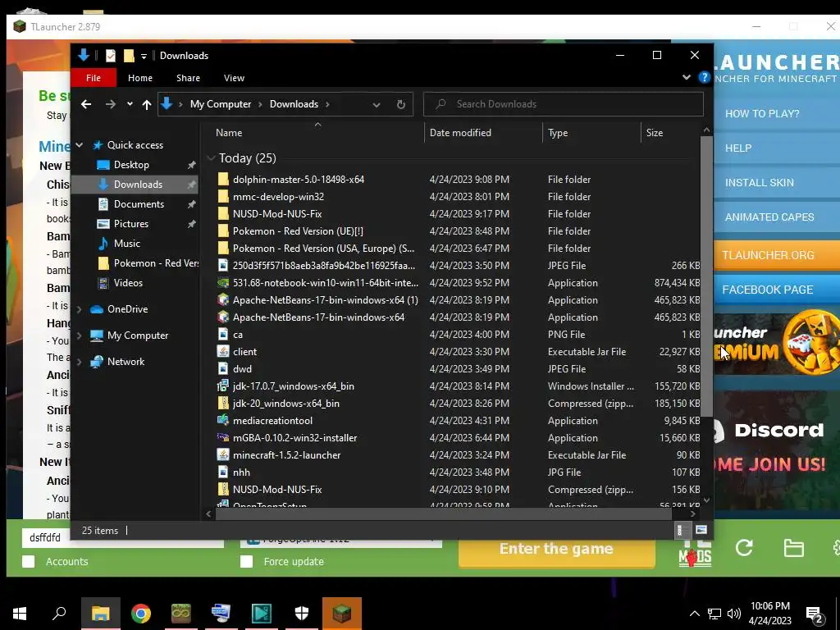Collapse the Today (25) group
840x630 pixels.
tap(211, 158)
